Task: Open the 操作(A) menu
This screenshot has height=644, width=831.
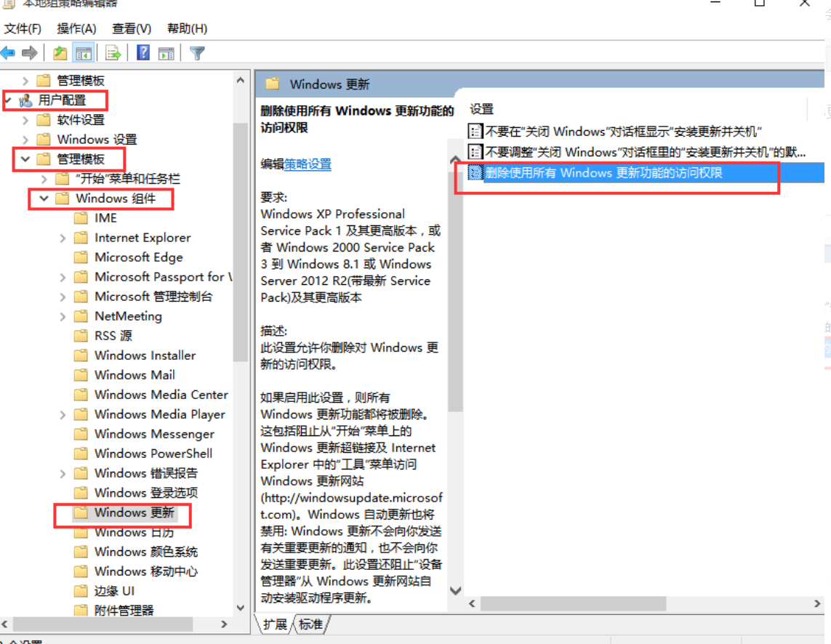Action: coord(76,28)
